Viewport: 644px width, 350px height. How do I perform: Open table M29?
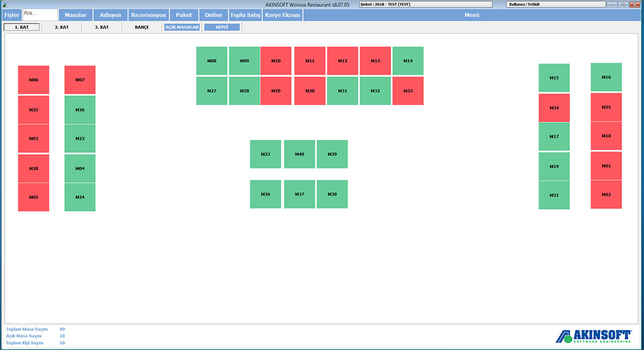(276, 91)
